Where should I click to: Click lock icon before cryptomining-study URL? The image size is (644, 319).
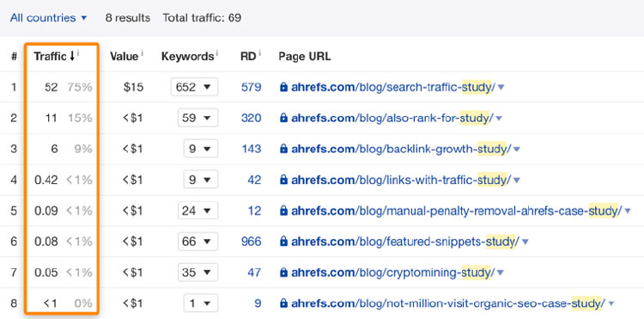coord(283,273)
